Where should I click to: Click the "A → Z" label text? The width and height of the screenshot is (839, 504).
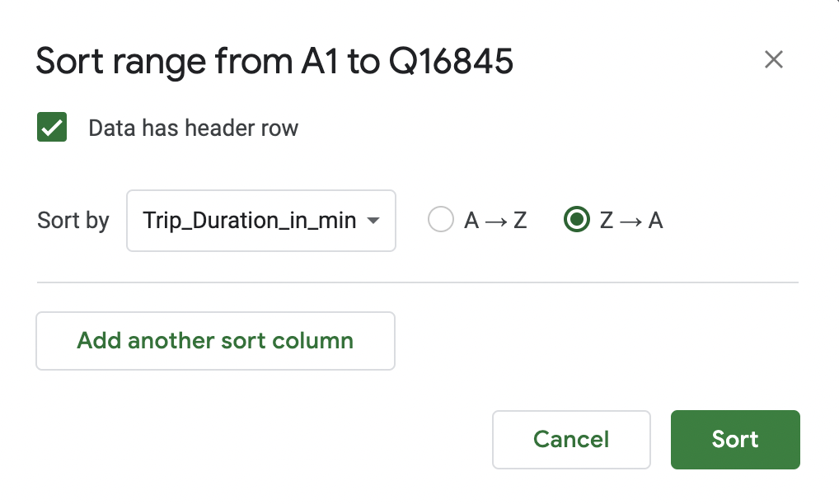click(x=495, y=221)
